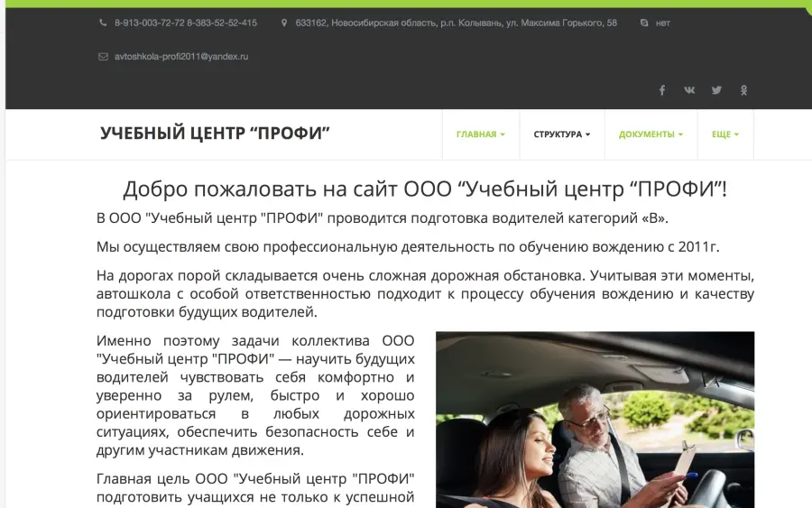Click the map pin location icon
This screenshot has height=508, width=812.
[x=284, y=23]
